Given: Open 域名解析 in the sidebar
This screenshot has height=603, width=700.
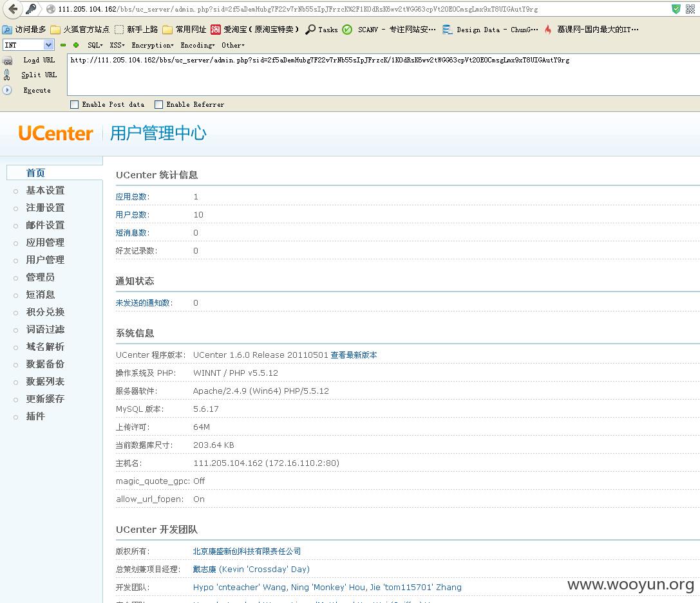Looking at the screenshot, I should [45, 346].
